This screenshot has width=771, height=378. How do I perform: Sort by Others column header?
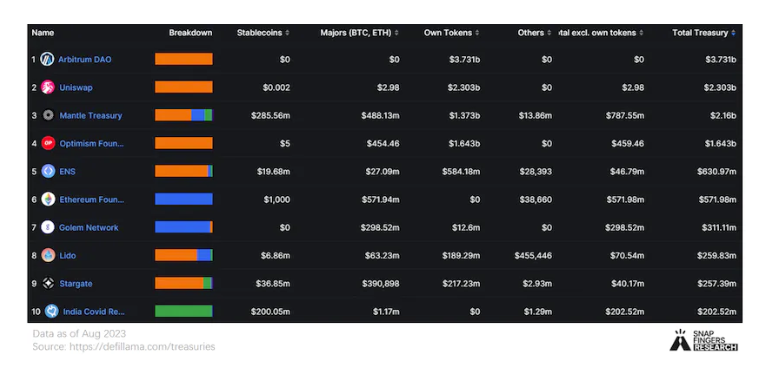click(x=534, y=33)
